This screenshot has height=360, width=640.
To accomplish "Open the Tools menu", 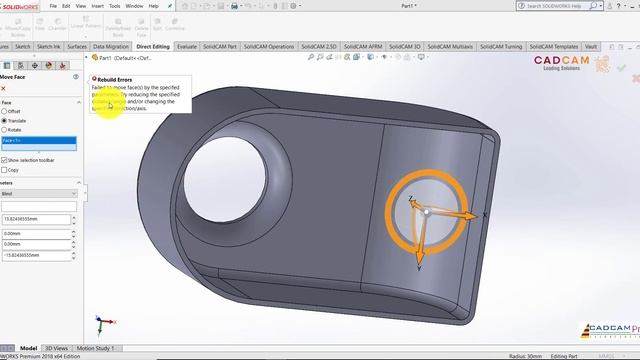I will [x=115, y=6].
